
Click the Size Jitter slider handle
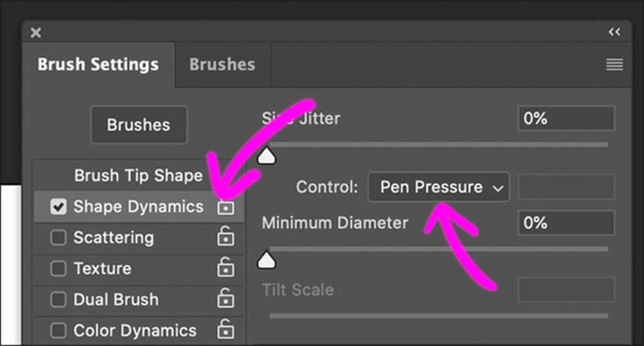(266, 157)
